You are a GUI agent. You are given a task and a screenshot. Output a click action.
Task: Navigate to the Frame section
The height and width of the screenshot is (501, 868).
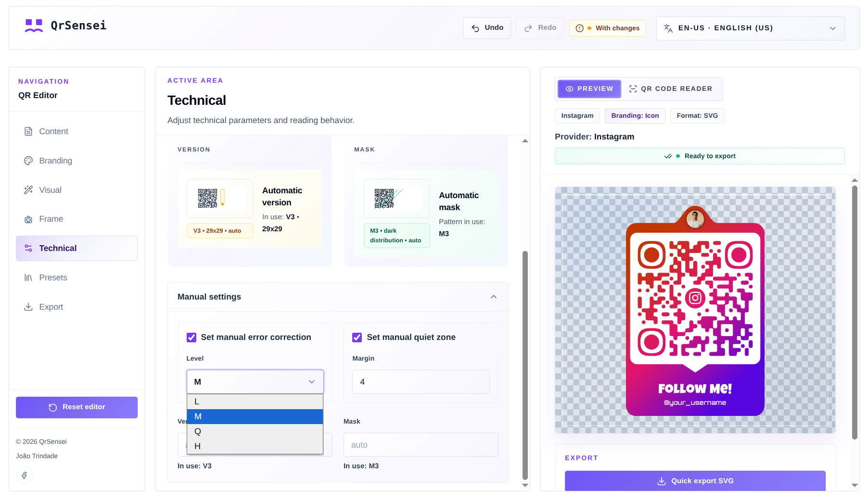coord(77,219)
